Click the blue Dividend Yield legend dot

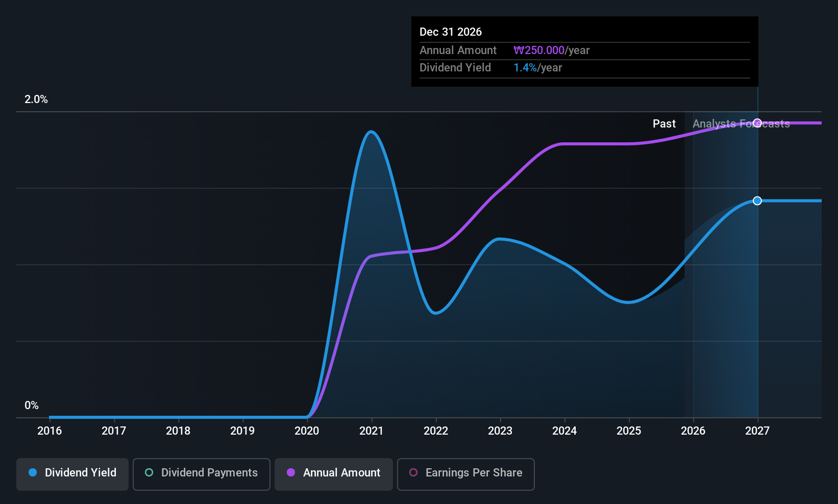(33, 473)
